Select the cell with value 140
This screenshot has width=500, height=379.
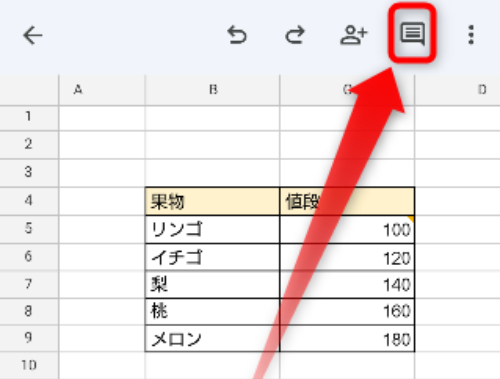(x=347, y=284)
